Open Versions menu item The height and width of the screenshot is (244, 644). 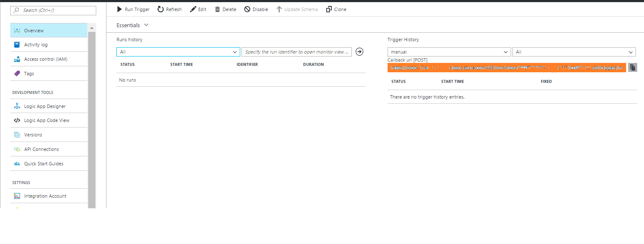pos(49,135)
